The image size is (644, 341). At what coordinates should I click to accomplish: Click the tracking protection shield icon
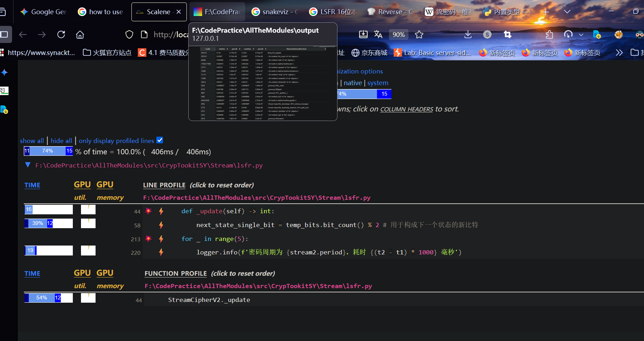129,34
